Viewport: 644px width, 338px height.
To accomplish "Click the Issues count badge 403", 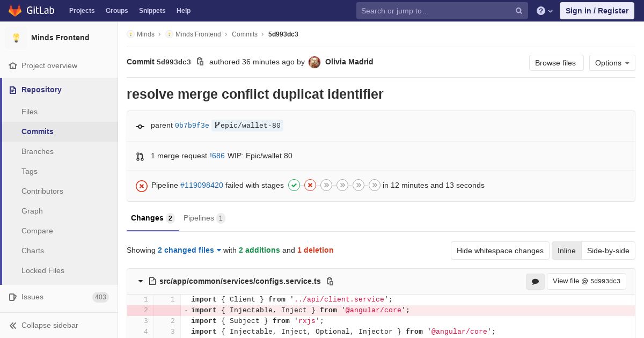I will (x=100, y=297).
